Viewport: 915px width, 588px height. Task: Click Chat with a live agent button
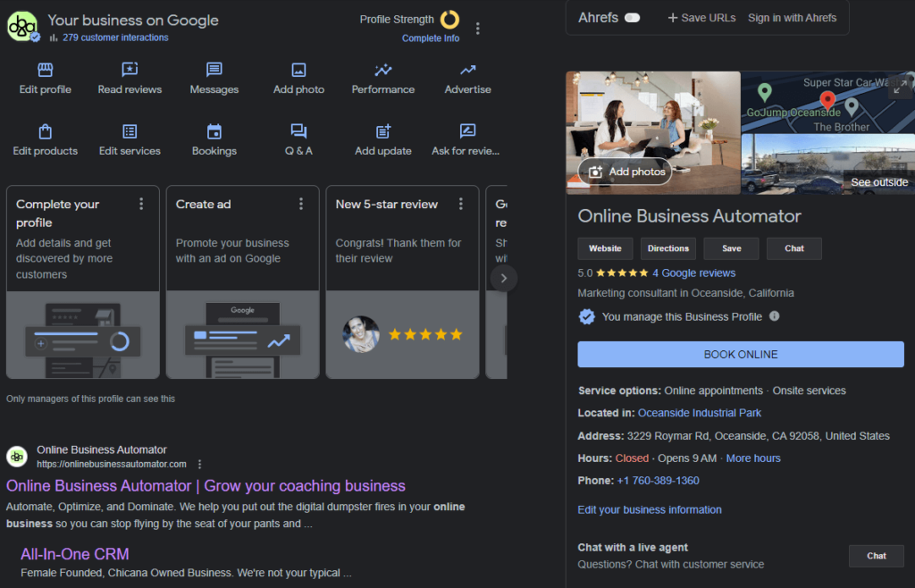pos(876,556)
